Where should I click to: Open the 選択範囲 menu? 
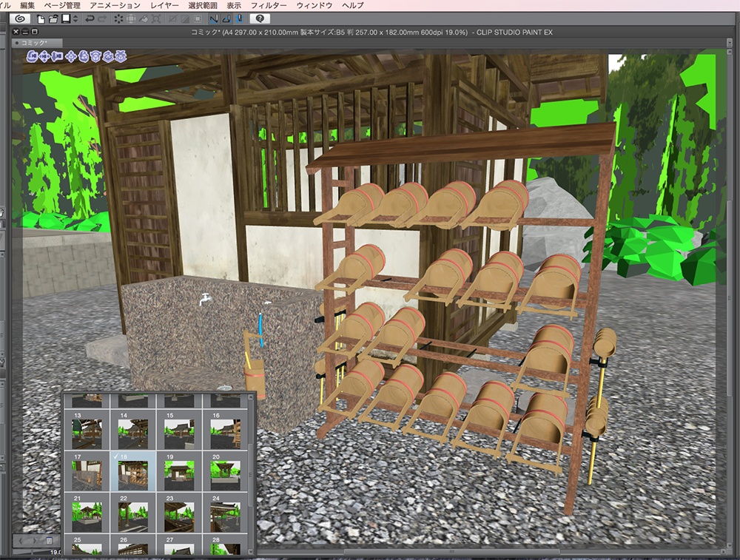[203, 5]
